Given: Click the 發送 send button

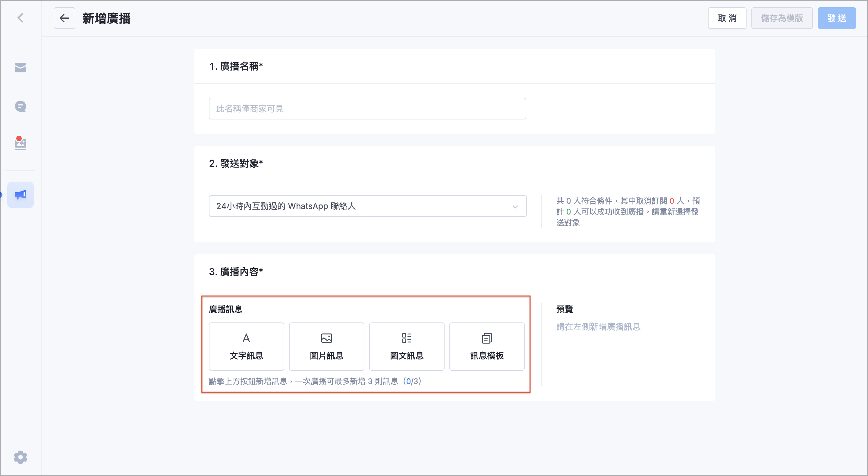Looking at the screenshot, I should click(x=836, y=18).
